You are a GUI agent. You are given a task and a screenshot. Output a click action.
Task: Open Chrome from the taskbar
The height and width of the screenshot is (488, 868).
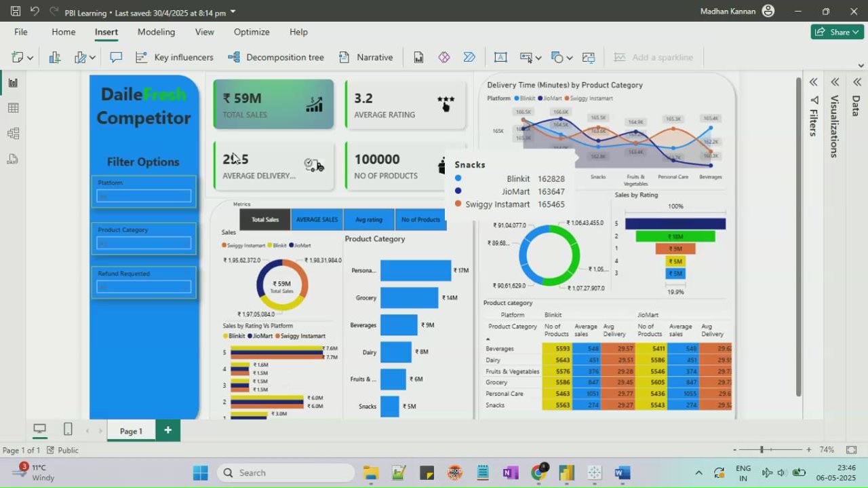539,473
